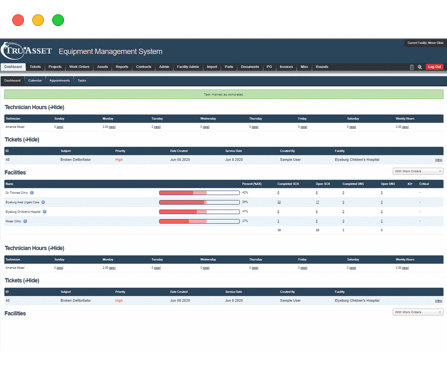Collapse the first Technician Hours section via Hide
The height and width of the screenshot is (390, 447).
pos(56,107)
